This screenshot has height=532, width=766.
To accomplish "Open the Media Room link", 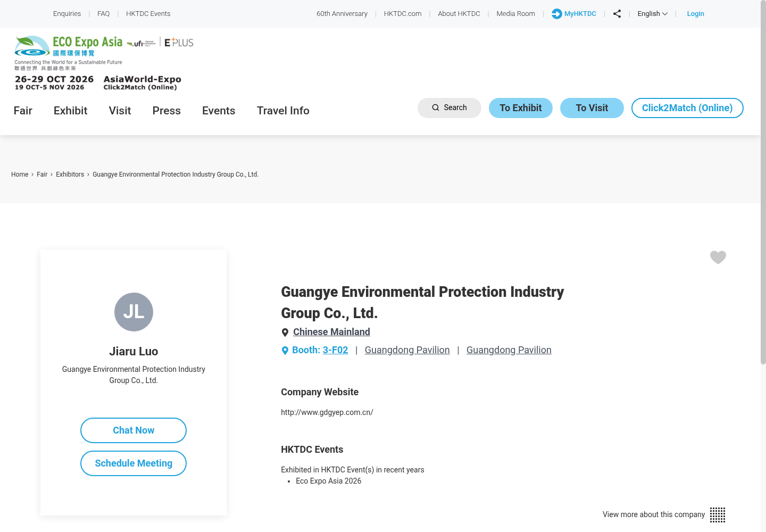I will click(x=516, y=14).
